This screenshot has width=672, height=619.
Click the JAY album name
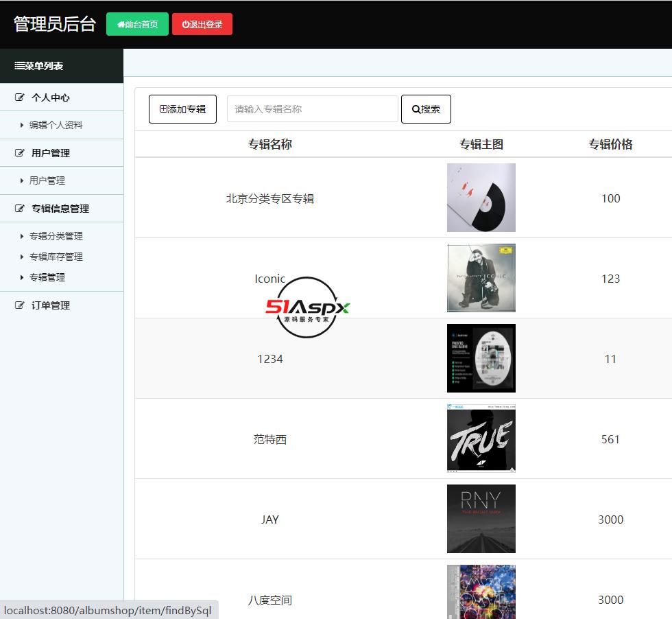pyautogui.click(x=270, y=519)
